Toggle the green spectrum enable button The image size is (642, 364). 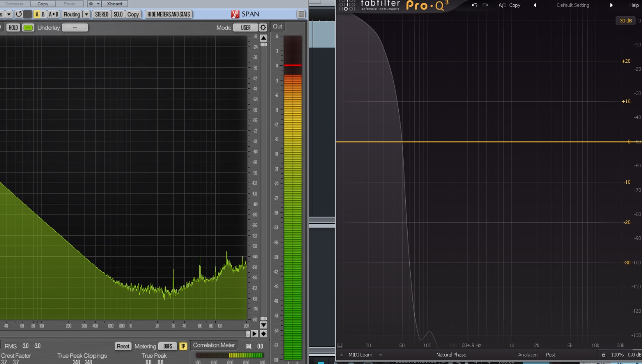[x=28, y=28]
